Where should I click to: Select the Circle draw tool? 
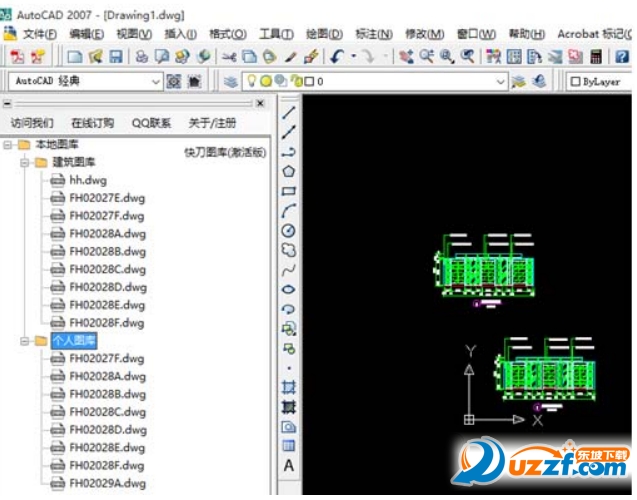click(x=289, y=230)
